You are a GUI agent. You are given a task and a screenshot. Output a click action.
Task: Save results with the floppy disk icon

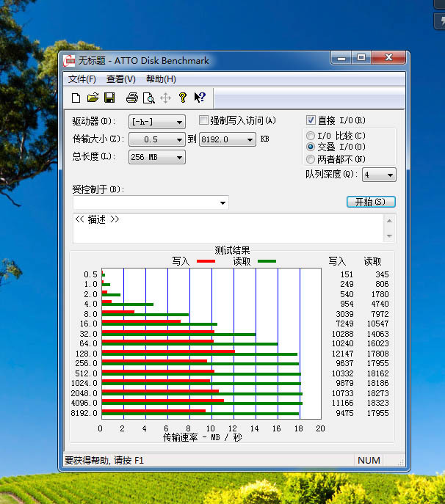[109, 98]
